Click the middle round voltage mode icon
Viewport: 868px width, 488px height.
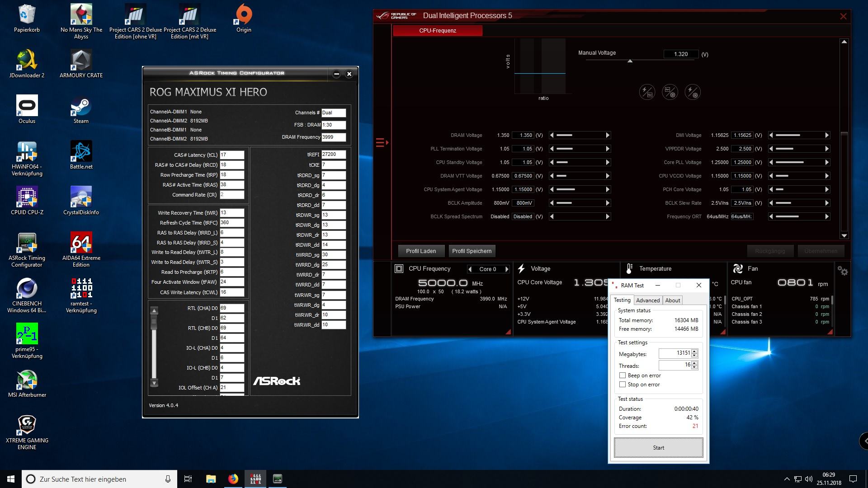(670, 92)
